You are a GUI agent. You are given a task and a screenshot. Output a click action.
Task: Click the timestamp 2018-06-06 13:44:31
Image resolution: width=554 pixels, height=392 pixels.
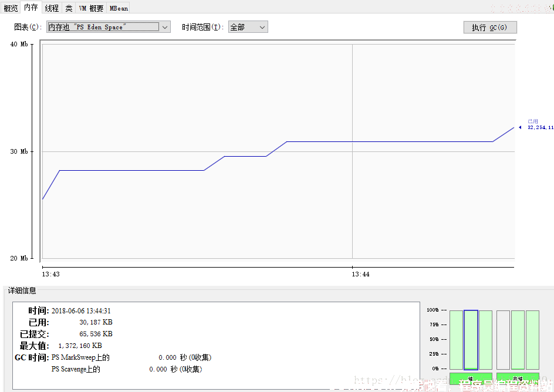[81, 311]
